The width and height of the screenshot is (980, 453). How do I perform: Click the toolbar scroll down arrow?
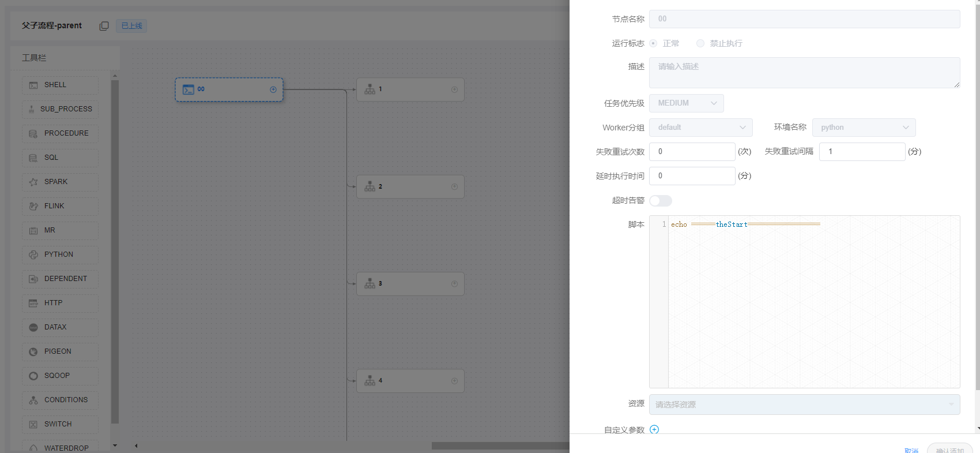(x=115, y=445)
